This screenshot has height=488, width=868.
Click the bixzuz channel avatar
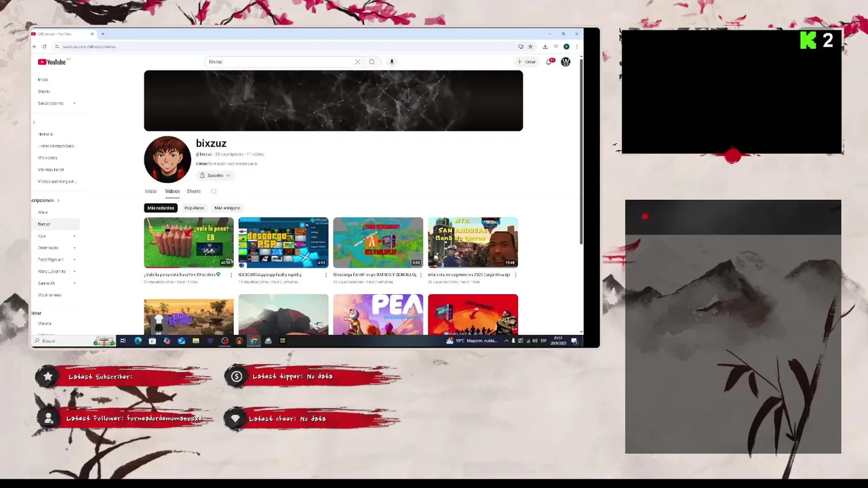point(167,159)
